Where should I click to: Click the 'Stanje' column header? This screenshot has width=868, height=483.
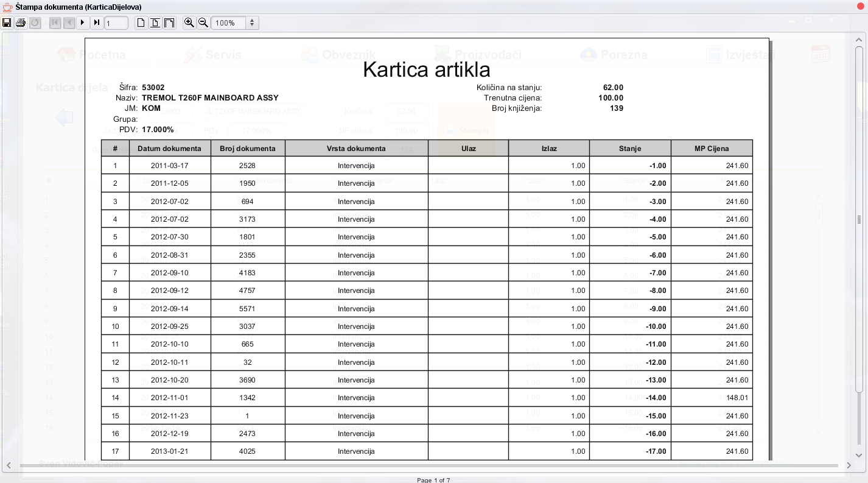point(630,148)
